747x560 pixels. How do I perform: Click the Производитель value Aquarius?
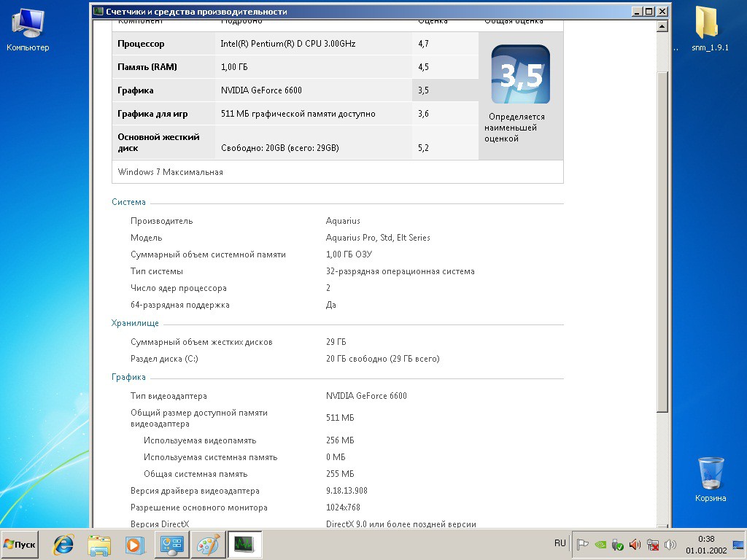coord(343,221)
